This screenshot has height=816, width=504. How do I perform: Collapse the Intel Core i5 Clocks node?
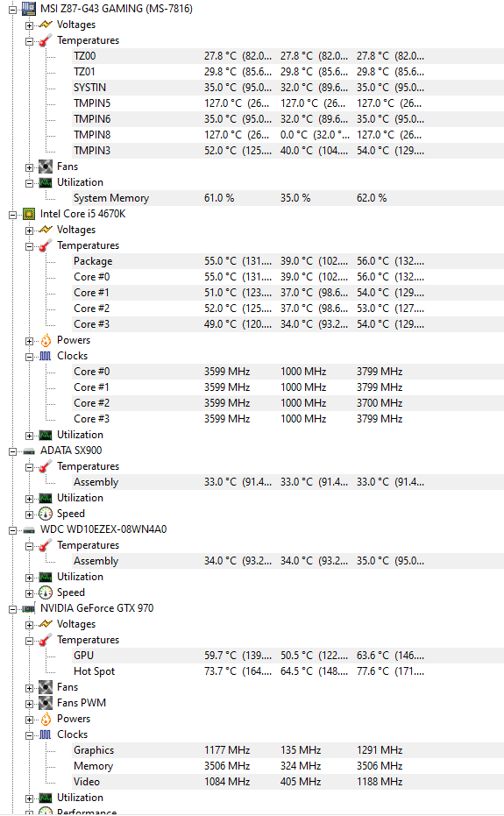pos(29,357)
